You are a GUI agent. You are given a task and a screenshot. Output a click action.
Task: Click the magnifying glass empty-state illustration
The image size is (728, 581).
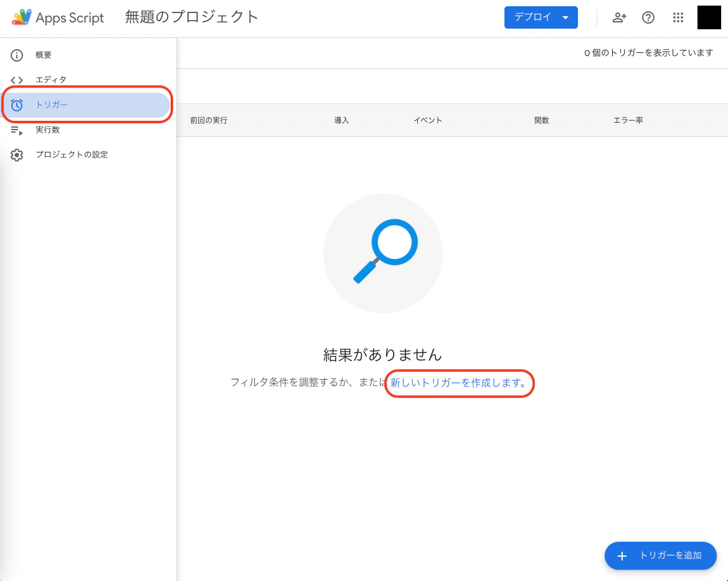382,253
